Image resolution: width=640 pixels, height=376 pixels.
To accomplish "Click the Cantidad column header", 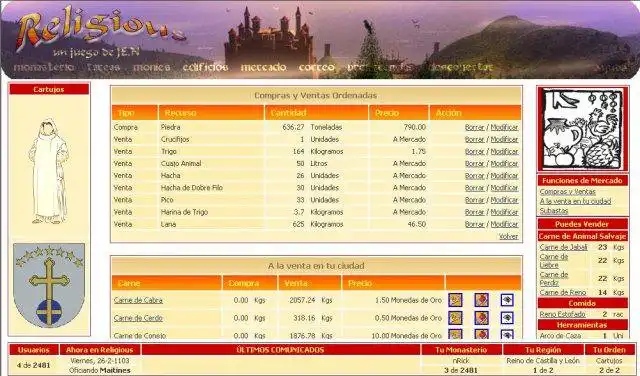I will click(316, 113).
